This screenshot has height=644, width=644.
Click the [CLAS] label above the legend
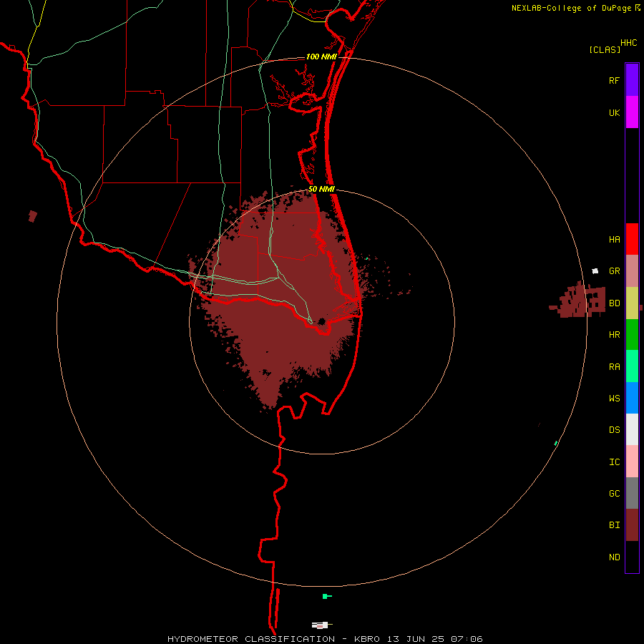(605, 49)
